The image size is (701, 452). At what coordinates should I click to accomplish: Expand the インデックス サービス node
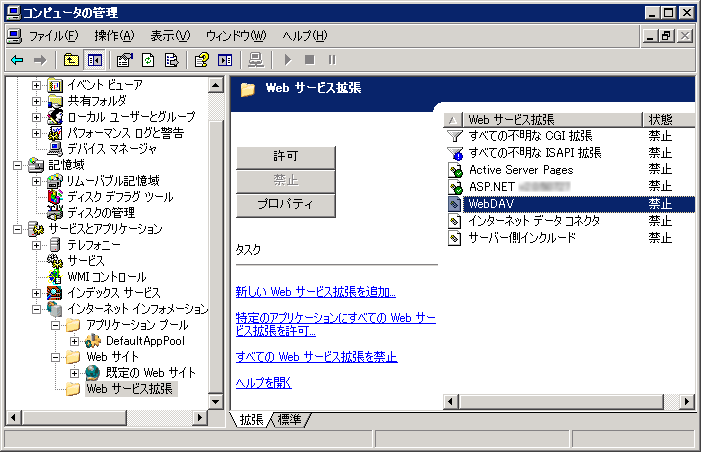(36, 293)
